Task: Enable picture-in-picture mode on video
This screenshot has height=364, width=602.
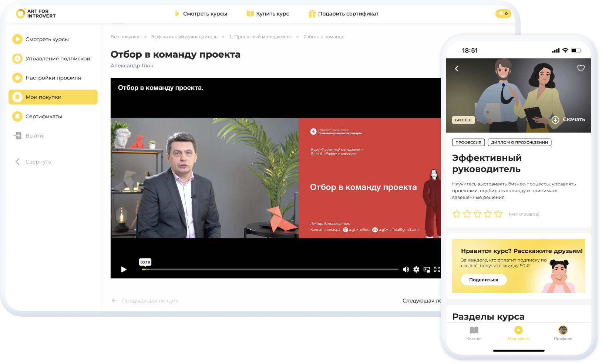Action: (x=427, y=269)
